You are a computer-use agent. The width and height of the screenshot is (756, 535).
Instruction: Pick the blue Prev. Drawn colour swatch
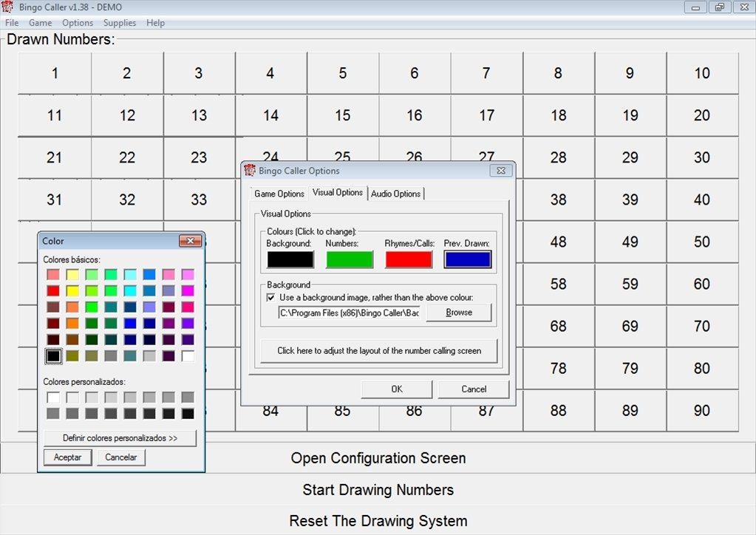pyautogui.click(x=467, y=259)
